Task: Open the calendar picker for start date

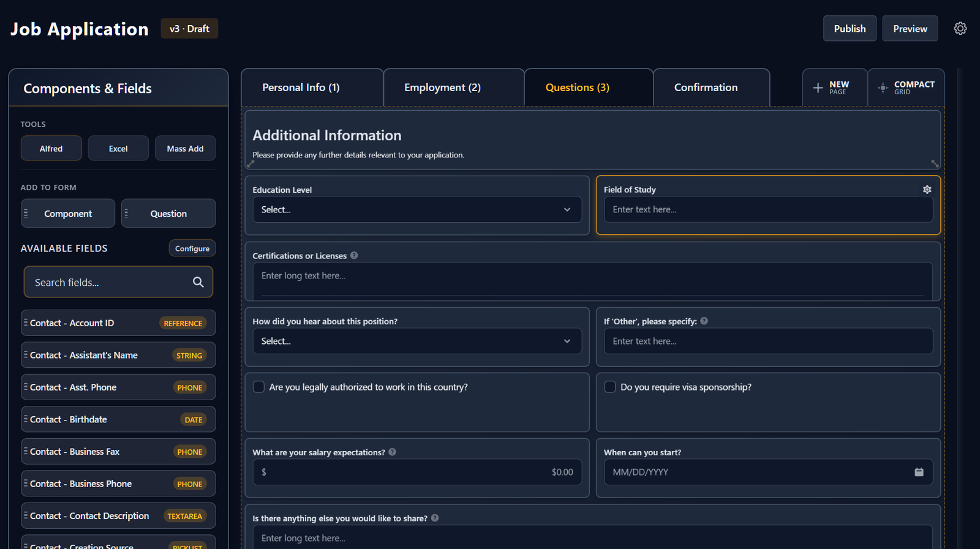Action: (x=919, y=472)
